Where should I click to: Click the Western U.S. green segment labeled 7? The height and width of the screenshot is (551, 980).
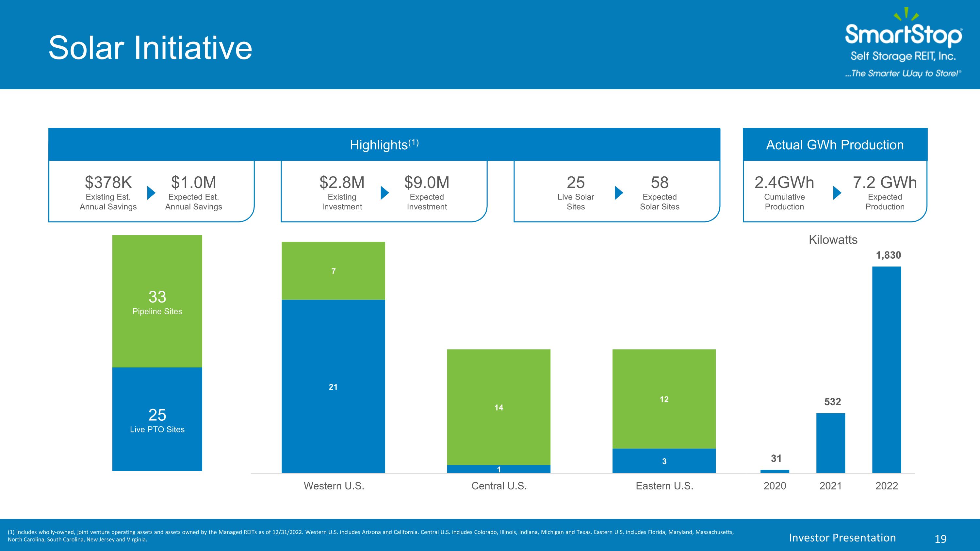pos(333,271)
